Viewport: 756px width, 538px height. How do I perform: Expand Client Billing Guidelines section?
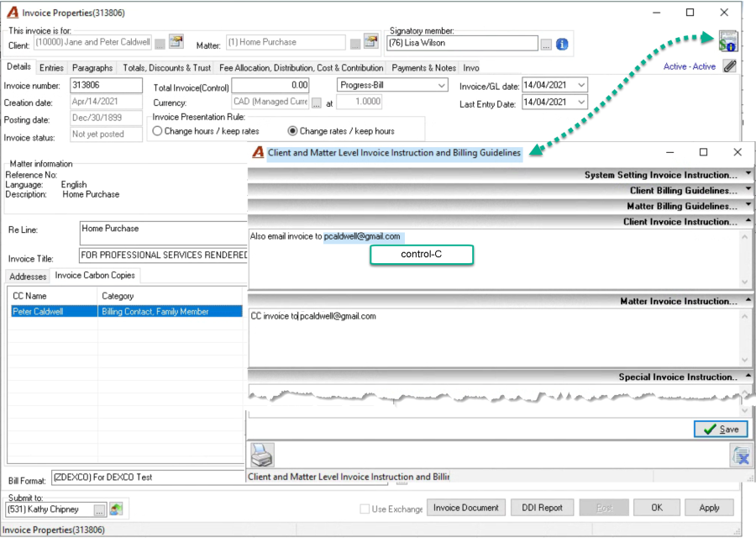tap(748, 188)
